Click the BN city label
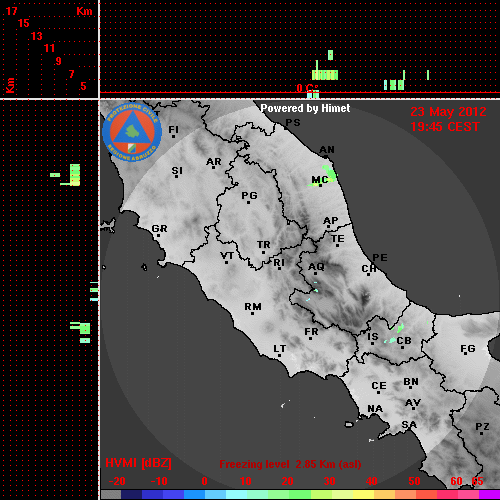Viewport: 500px width, 500px height. tap(411, 382)
